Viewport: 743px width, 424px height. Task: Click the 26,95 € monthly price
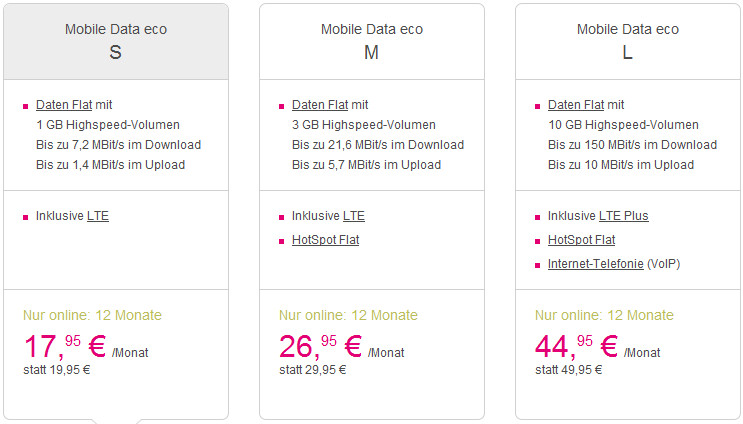click(321, 346)
